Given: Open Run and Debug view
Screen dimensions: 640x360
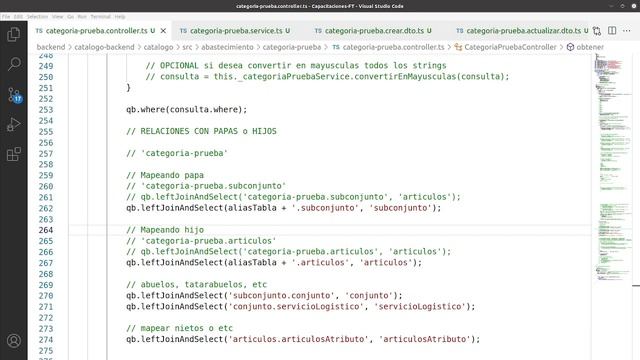Looking at the screenshot, I should (x=13, y=124).
